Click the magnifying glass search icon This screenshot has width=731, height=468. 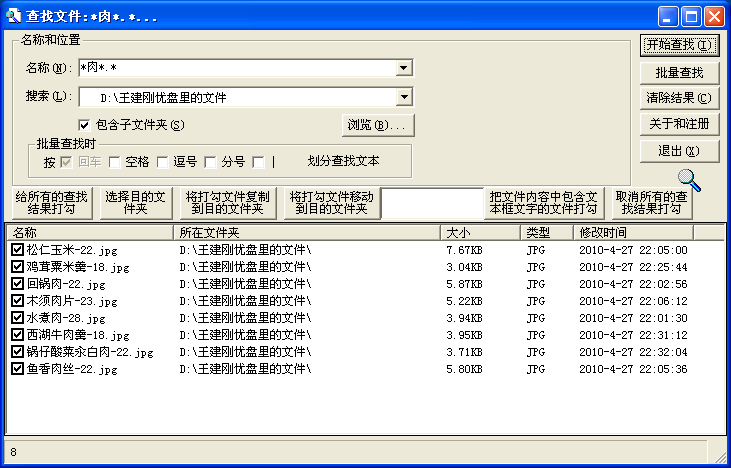click(x=689, y=180)
